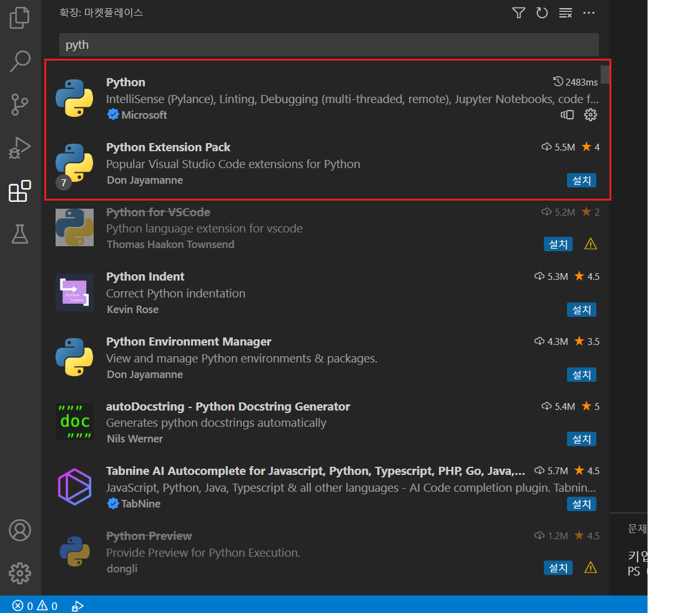Clear extension search results icon
Screen dimensions: 700x613
coord(566,13)
